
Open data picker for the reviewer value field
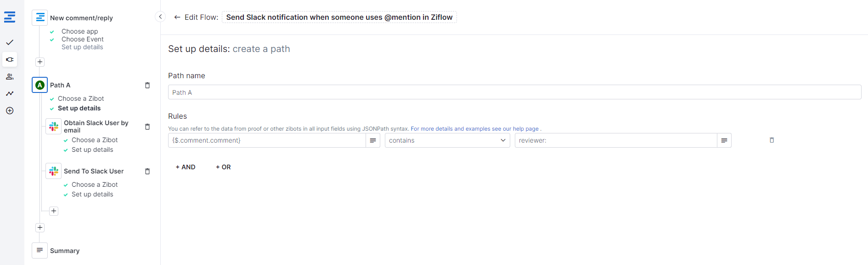click(724, 140)
